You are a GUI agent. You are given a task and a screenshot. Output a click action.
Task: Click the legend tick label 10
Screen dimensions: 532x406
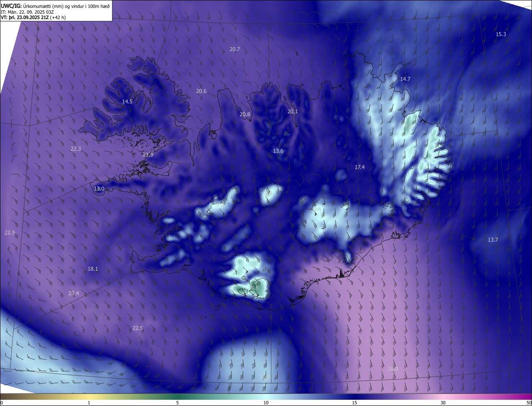(266, 403)
